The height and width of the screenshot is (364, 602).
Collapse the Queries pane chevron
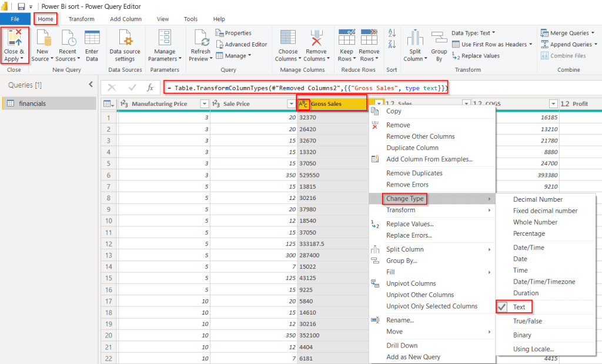coord(91,85)
